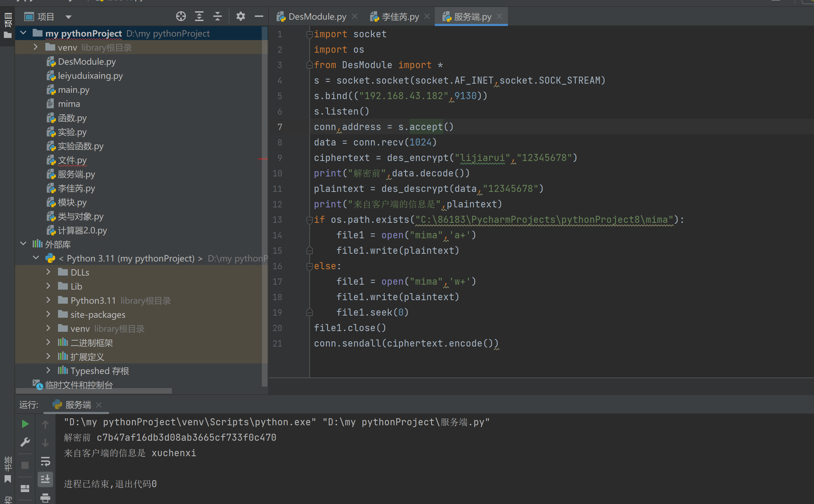Close the 服务端.py editor tab
Image resolution: width=814 pixels, height=504 pixels.
click(x=499, y=16)
